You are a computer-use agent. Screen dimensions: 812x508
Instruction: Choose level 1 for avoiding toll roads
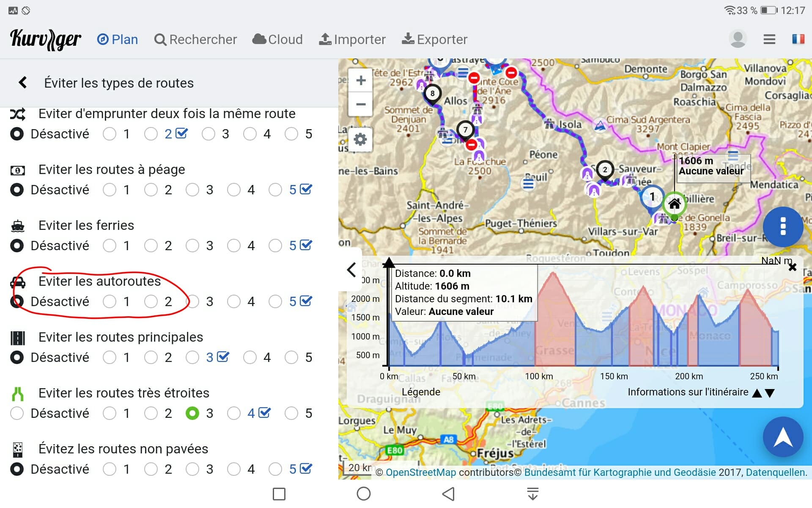(x=110, y=190)
